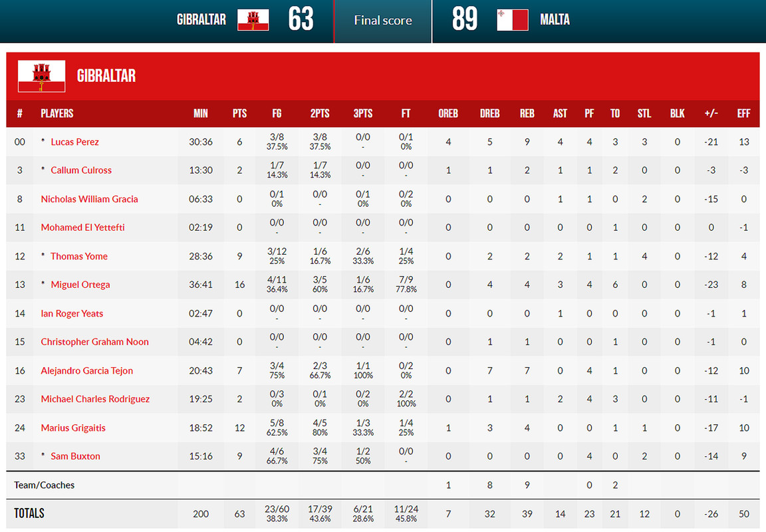Click the REB column header
Image resolution: width=766 pixels, height=532 pixels.
527,113
